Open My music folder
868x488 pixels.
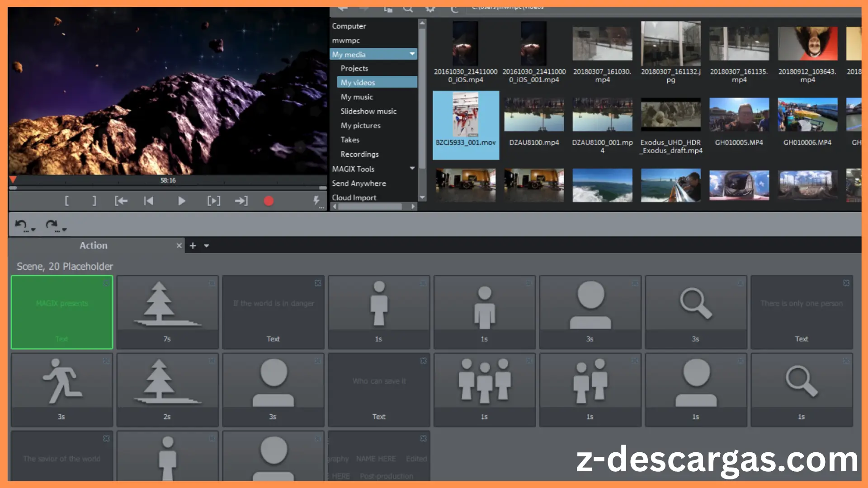point(357,97)
